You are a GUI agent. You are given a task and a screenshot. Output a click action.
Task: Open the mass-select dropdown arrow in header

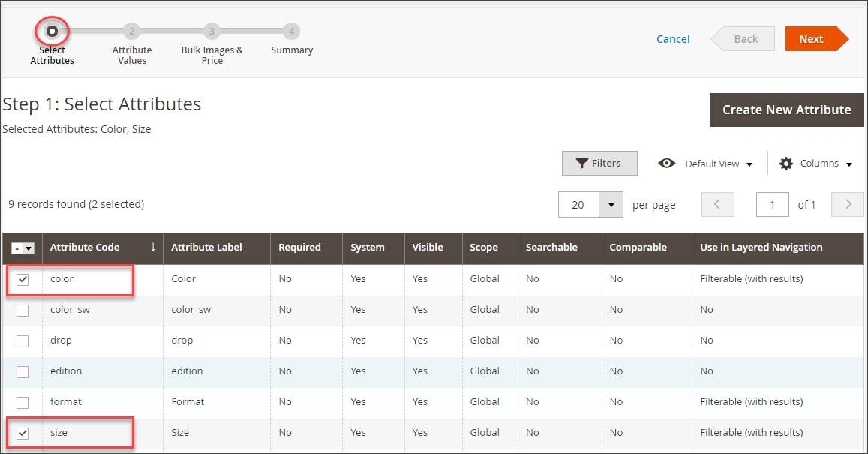(29, 248)
